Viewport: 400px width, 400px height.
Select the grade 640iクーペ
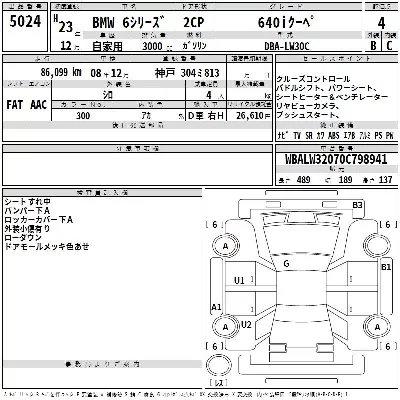point(286,23)
